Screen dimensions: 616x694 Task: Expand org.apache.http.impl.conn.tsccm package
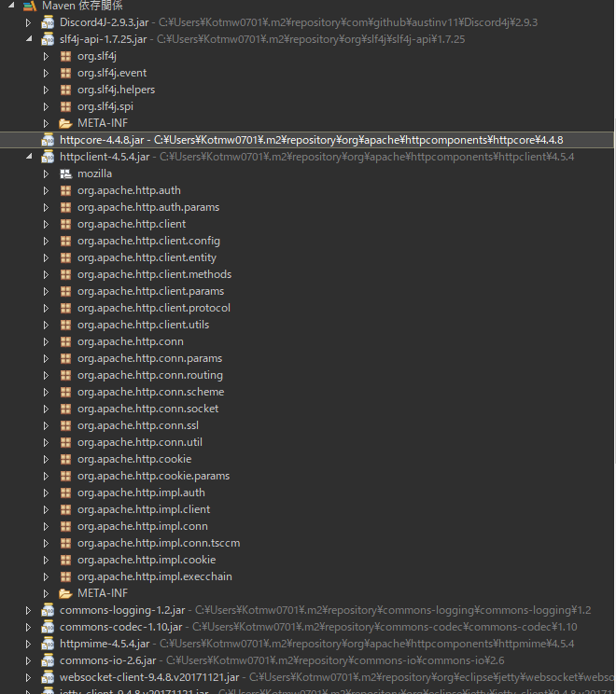click(x=46, y=544)
